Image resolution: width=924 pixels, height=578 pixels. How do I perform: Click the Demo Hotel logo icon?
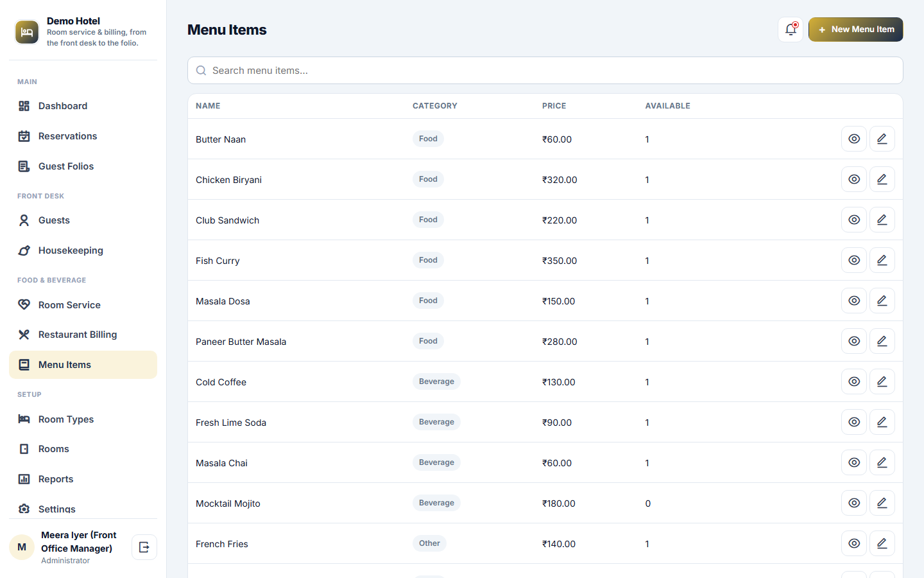27,32
